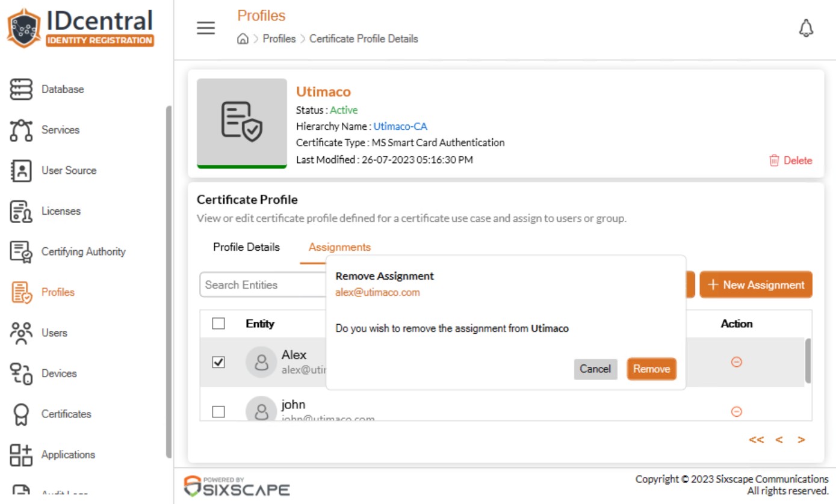Image resolution: width=836 pixels, height=504 pixels.
Task: Go to first page with << control
Action: pos(756,440)
